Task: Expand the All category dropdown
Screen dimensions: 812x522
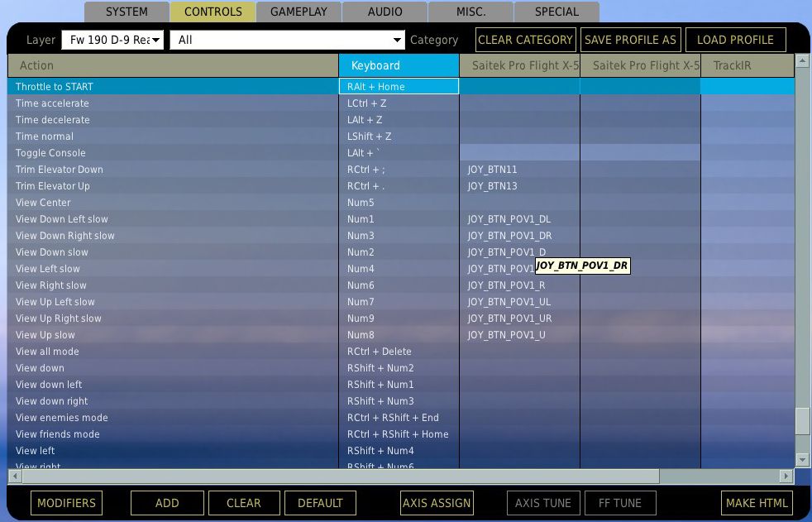Action: click(288, 40)
